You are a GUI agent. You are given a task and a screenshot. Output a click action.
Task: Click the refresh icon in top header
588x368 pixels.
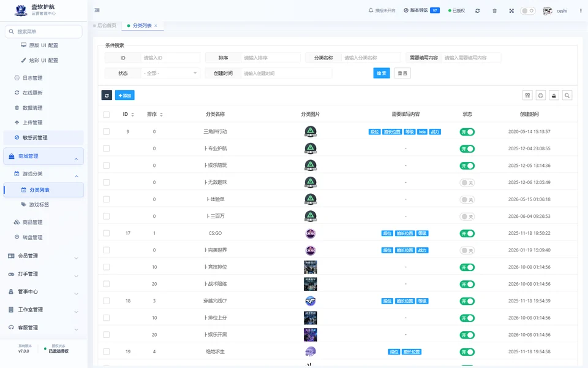tap(477, 11)
